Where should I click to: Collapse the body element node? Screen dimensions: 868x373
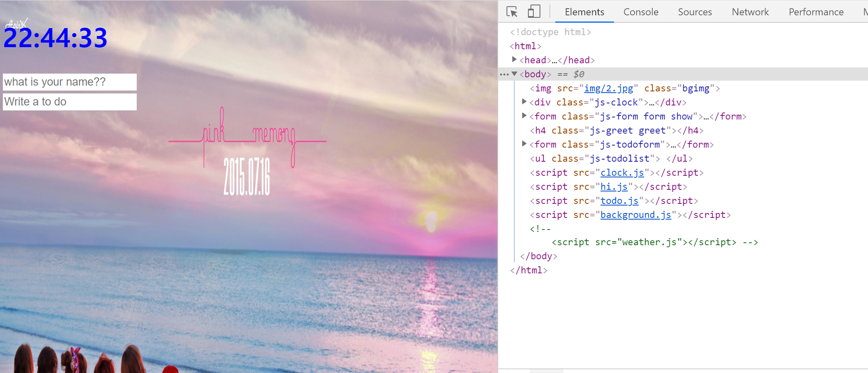(x=514, y=74)
